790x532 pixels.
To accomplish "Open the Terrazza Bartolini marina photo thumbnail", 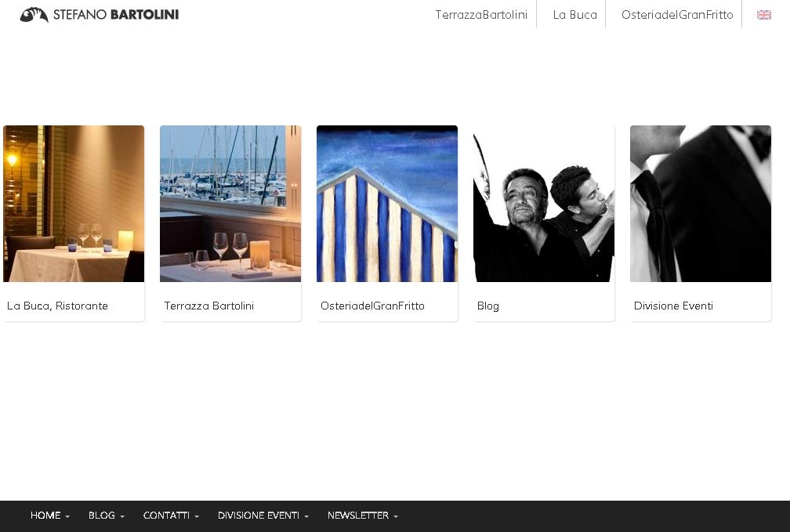I will click(x=230, y=204).
